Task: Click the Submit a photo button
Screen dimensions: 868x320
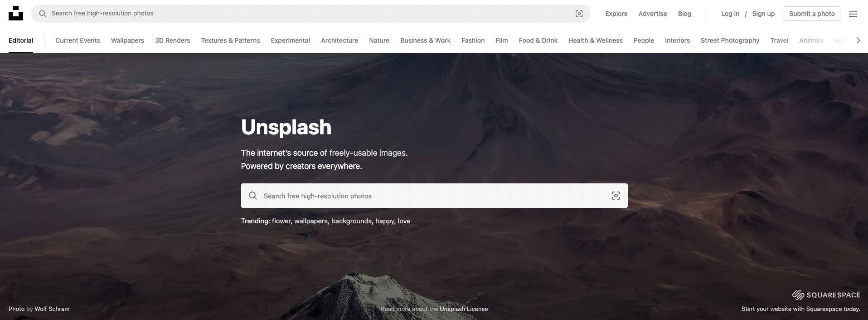Action: 811,14
